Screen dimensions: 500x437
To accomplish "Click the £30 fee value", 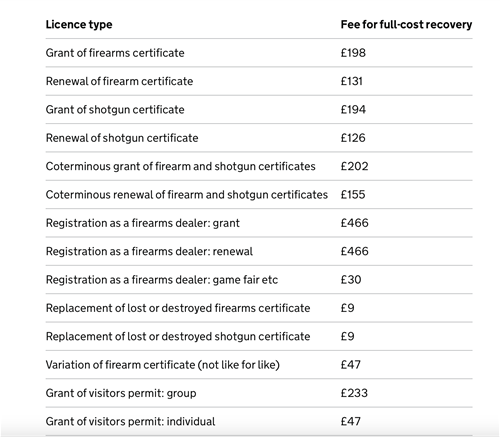I will (351, 280).
